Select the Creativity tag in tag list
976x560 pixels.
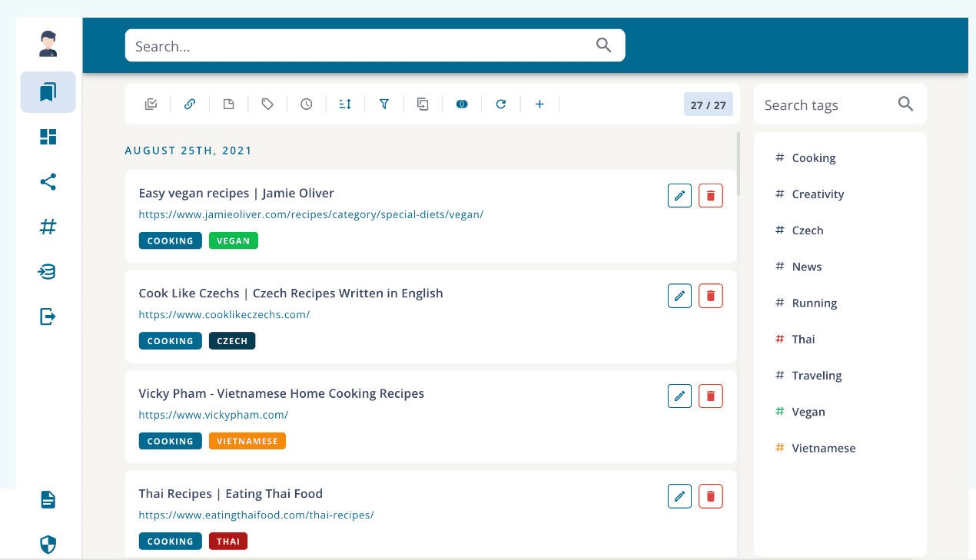(818, 194)
